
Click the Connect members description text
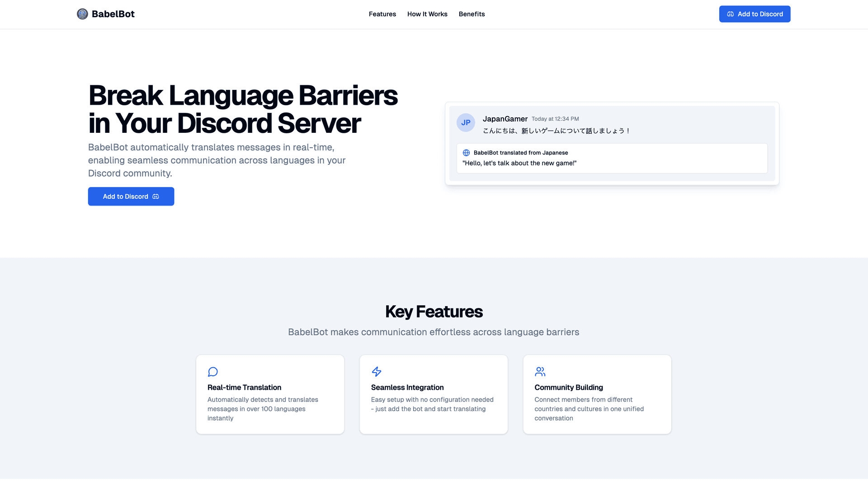point(589,409)
